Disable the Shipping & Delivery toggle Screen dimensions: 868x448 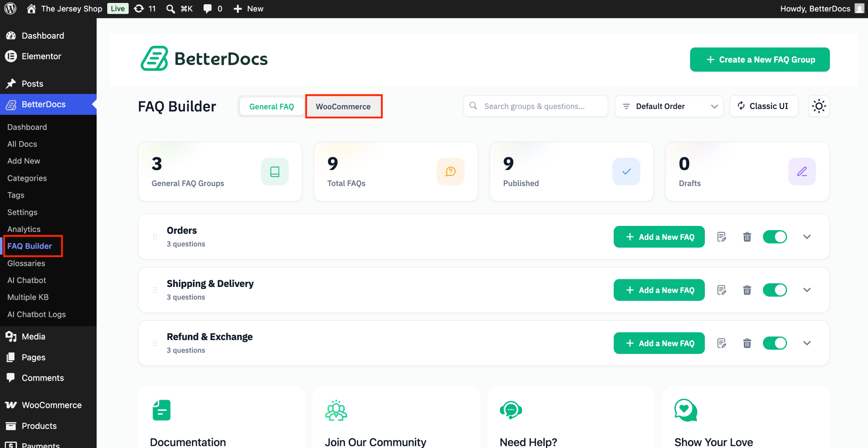coord(775,290)
